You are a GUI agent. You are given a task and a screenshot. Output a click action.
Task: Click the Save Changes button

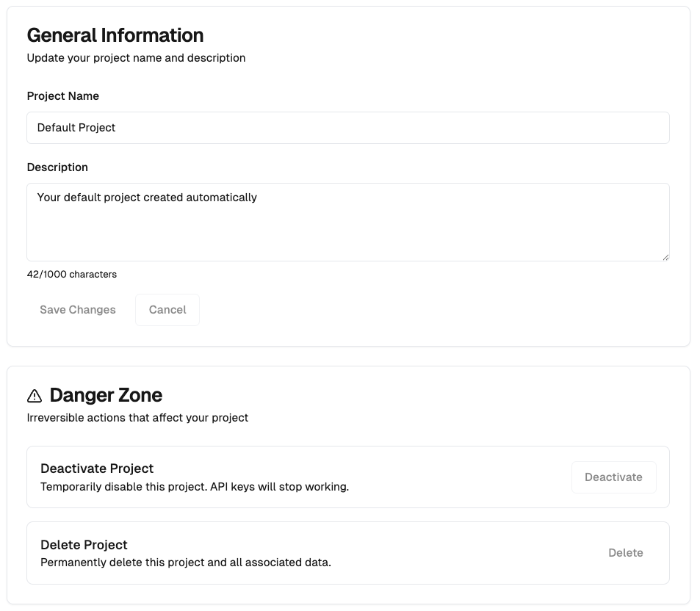(77, 309)
